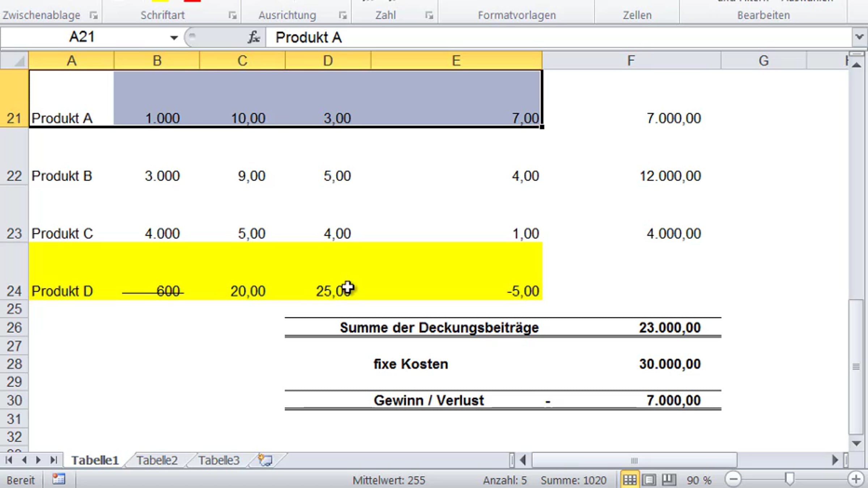Viewport: 868px width, 488px height.
Task: Open the Schriftart dialog launcher
Action: [233, 15]
